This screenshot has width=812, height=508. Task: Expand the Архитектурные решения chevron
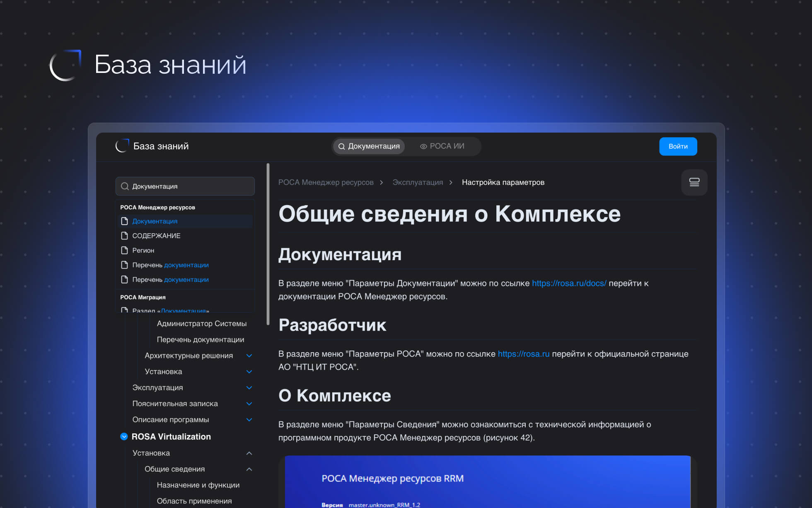[x=249, y=356]
